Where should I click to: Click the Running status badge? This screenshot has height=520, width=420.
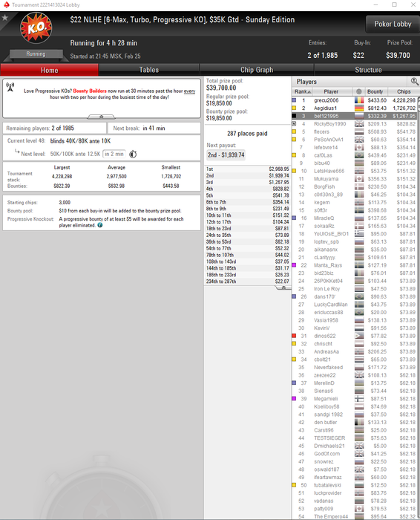(36, 54)
